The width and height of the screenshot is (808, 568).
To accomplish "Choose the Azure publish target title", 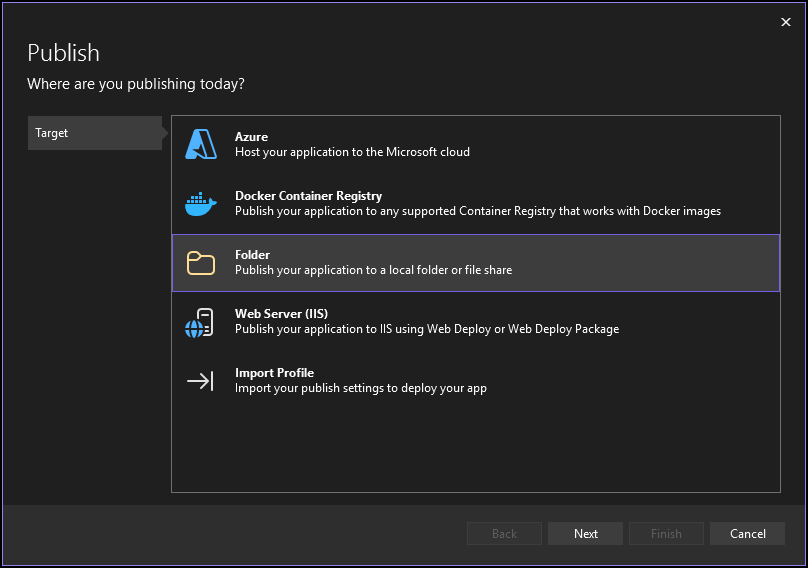I will [x=251, y=137].
